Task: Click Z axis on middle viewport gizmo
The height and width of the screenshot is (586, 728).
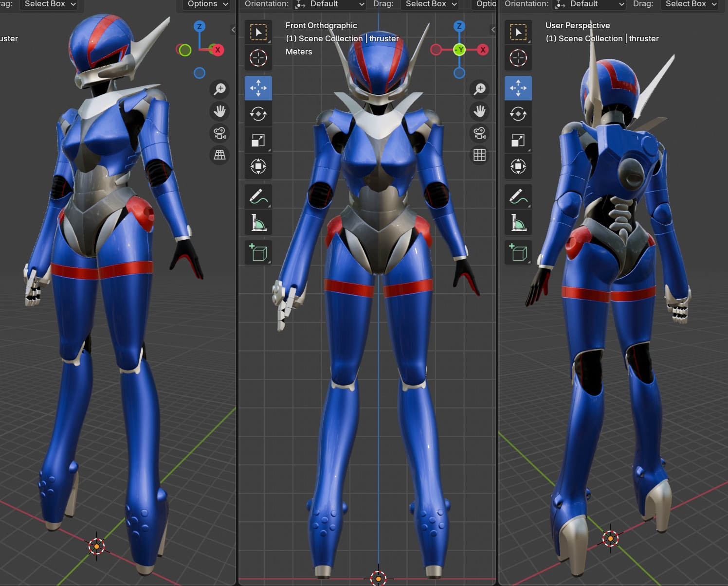Action: 459,26
